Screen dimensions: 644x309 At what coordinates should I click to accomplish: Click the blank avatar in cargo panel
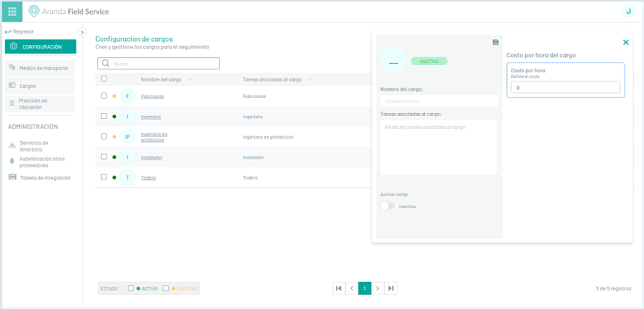(394, 60)
